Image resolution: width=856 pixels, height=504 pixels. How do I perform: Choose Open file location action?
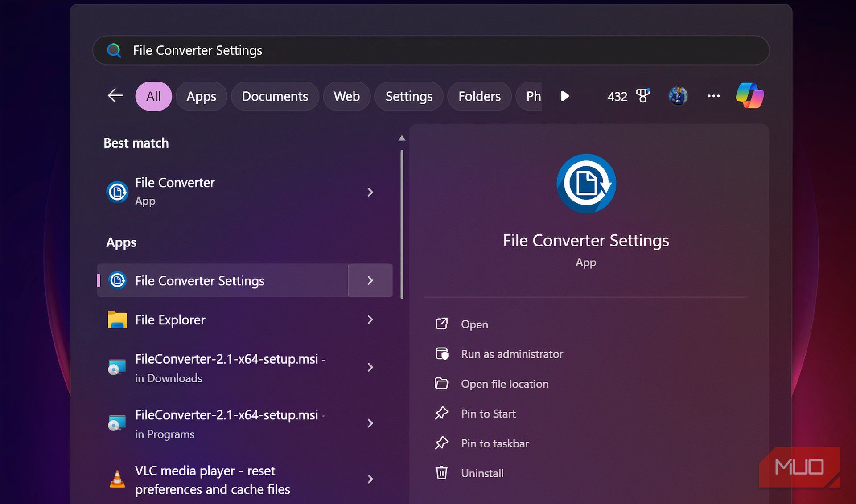coord(504,384)
